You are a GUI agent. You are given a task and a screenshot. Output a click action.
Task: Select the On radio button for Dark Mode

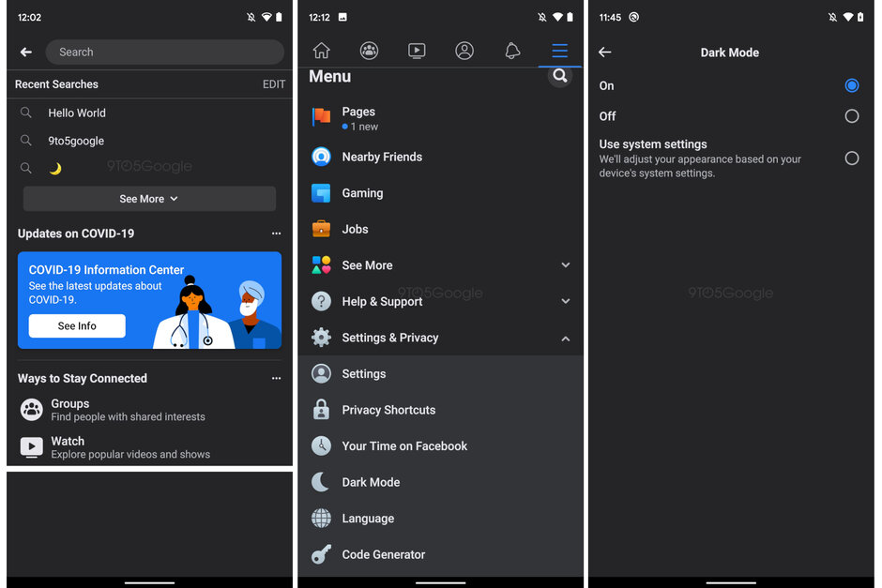click(x=852, y=85)
